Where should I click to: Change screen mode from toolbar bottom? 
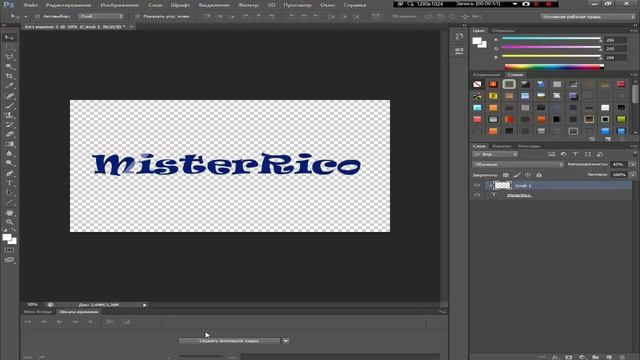[x=9, y=260]
